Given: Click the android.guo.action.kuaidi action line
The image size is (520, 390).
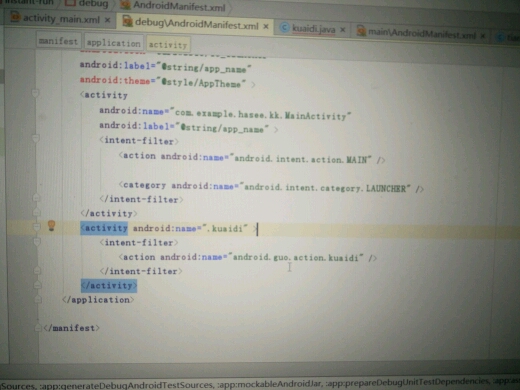Looking at the screenshot, I should pyautogui.click(x=248, y=257).
